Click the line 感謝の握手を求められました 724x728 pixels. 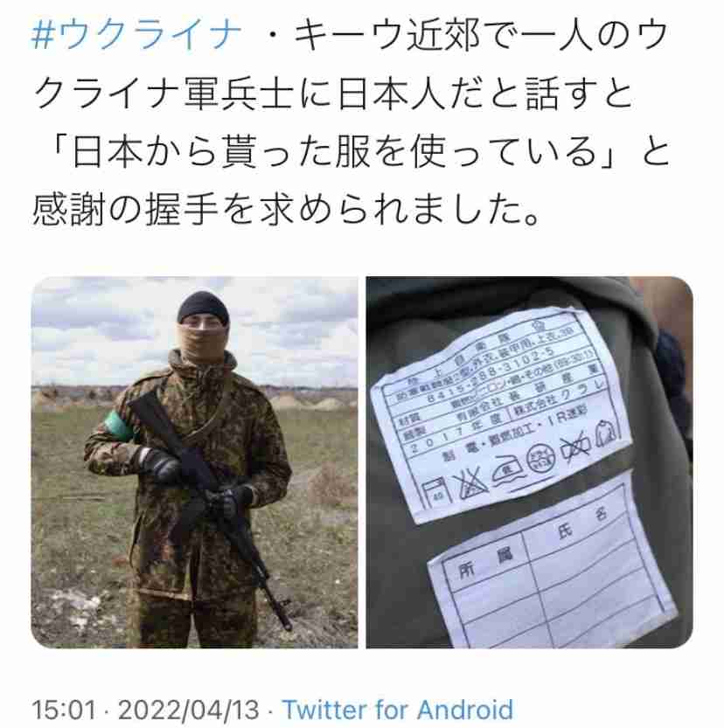click(287, 211)
